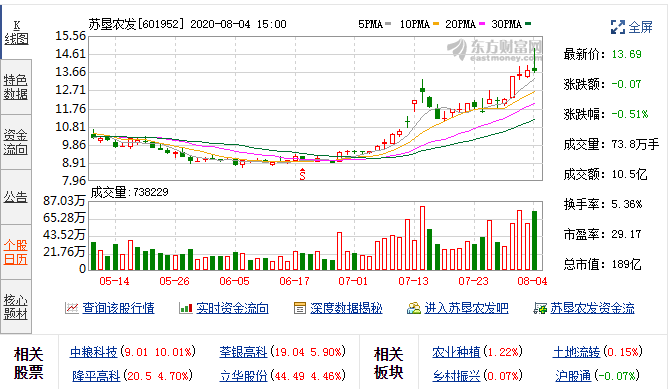Open related stock 隆平高科
This screenshot has height=389, width=668.
pos(96,376)
